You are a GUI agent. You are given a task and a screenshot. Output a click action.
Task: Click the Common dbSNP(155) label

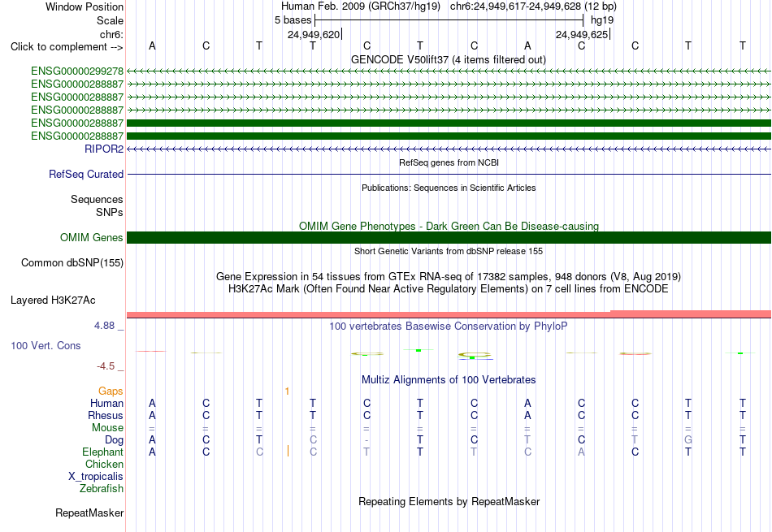[72, 263]
